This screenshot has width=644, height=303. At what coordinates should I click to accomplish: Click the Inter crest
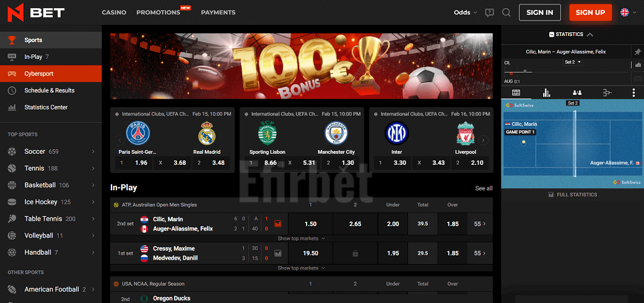(x=397, y=133)
